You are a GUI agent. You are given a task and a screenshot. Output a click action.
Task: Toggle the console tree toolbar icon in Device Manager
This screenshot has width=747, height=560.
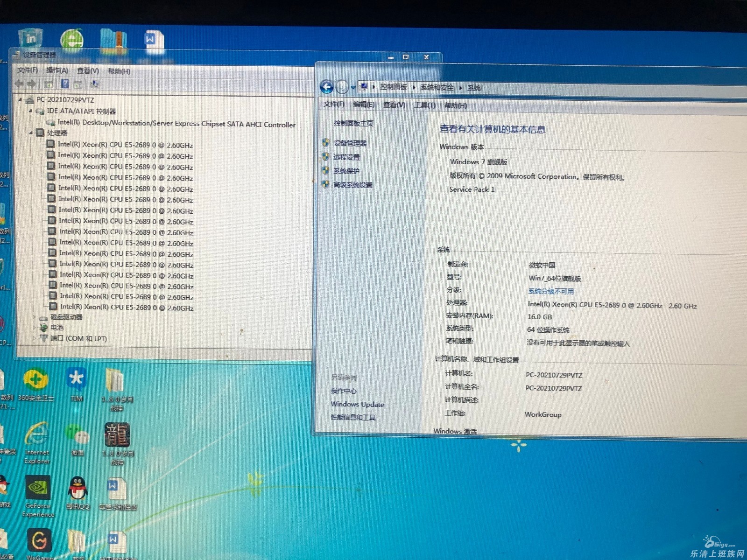[48, 84]
